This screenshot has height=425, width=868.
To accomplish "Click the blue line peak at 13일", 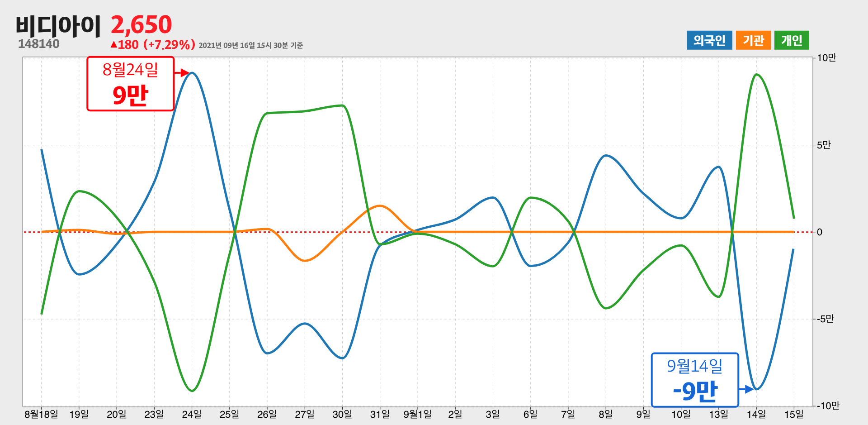I will click(x=719, y=167).
